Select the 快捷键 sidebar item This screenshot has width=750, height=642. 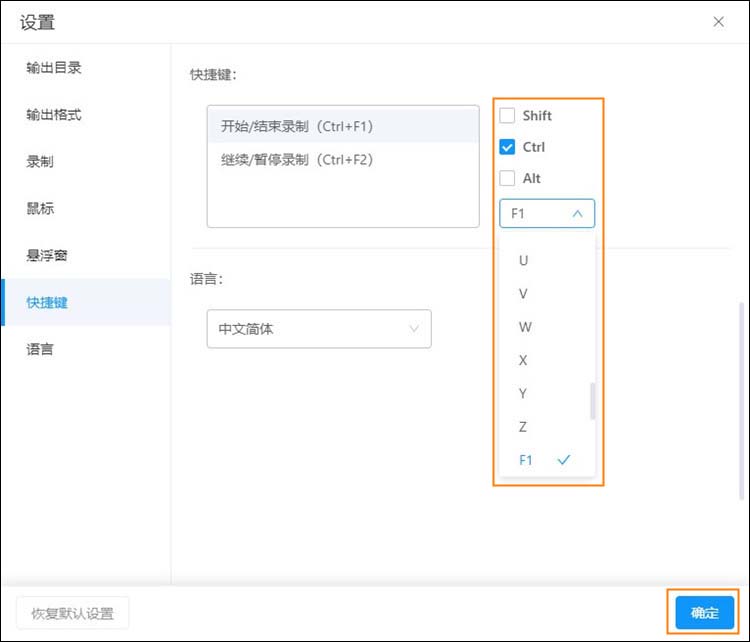point(86,302)
